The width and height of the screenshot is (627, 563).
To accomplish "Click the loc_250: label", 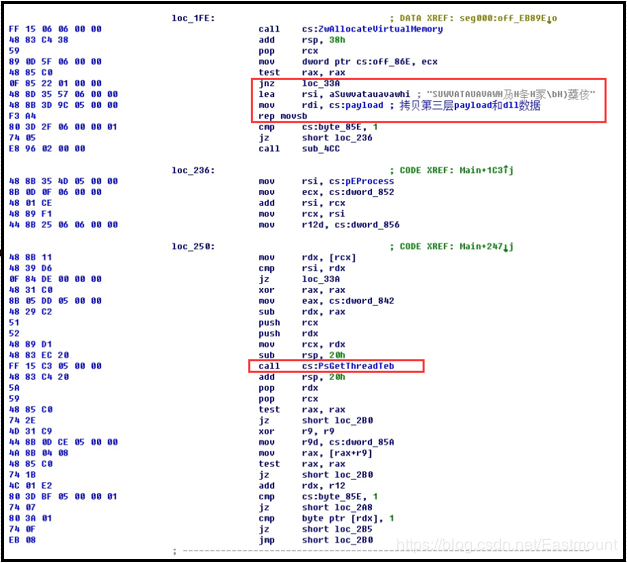I will pos(193,246).
